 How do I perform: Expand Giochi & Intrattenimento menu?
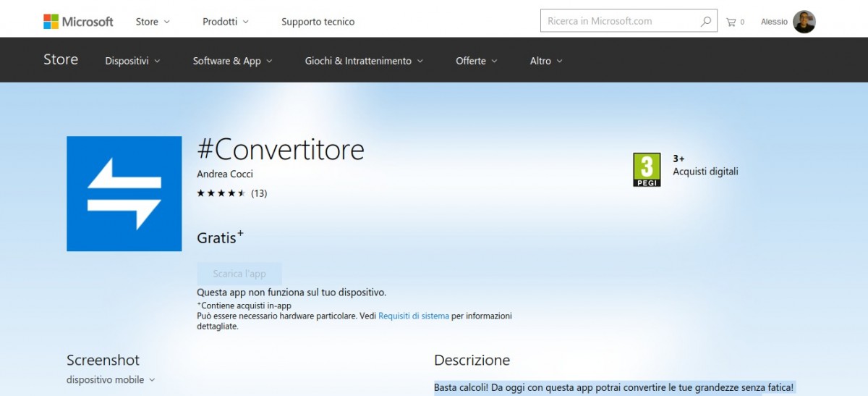(x=365, y=61)
